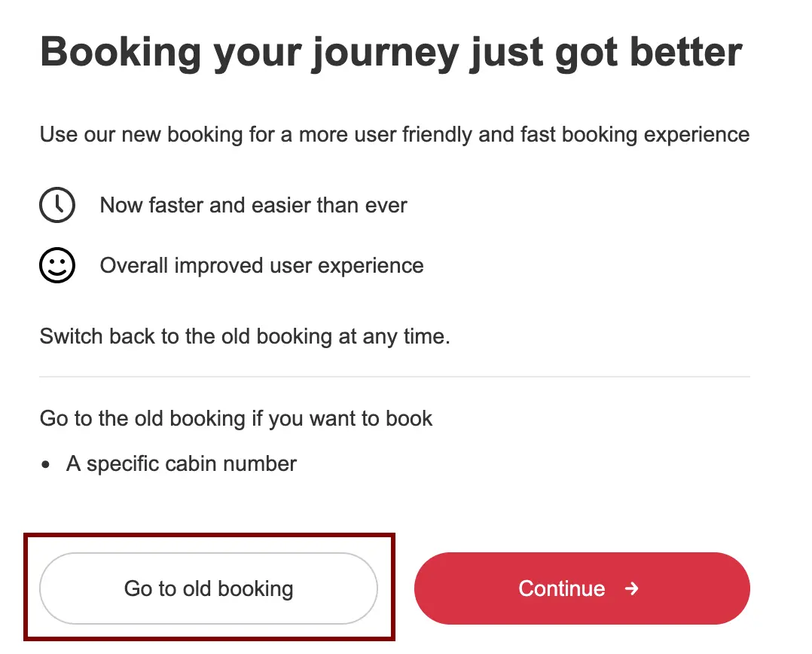Click the 'Use our new booking' intro sentence
The height and width of the screenshot is (654, 812).
(x=226, y=136)
